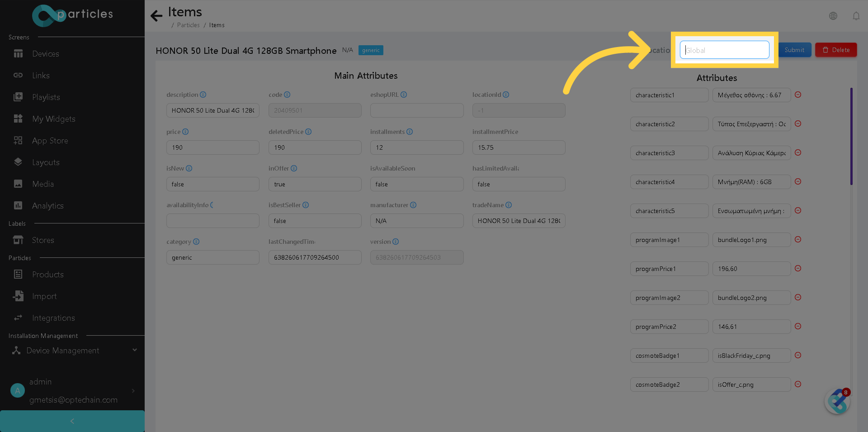Click the programPrice1 value field 196,60
The height and width of the screenshot is (432, 868).
pyautogui.click(x=751, y=269)
